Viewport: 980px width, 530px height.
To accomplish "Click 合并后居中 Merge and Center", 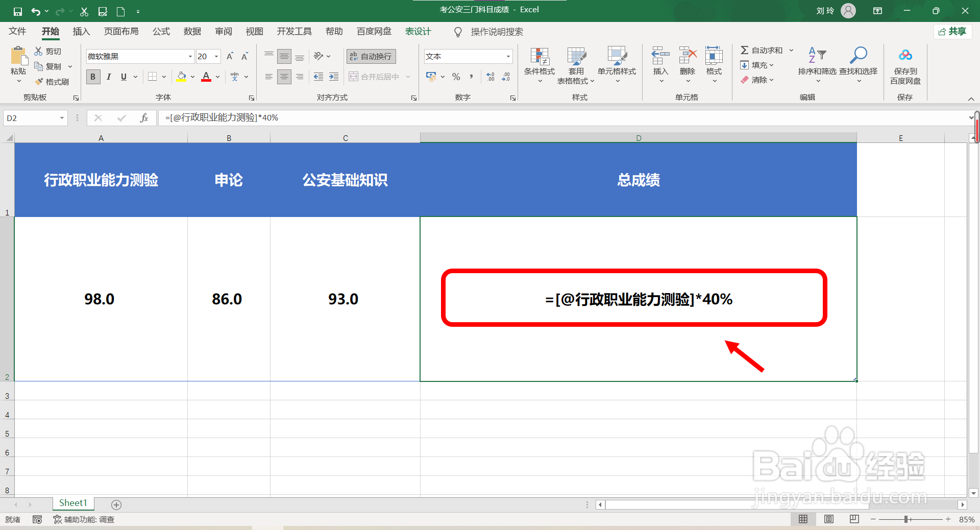I will coord(374,77).
